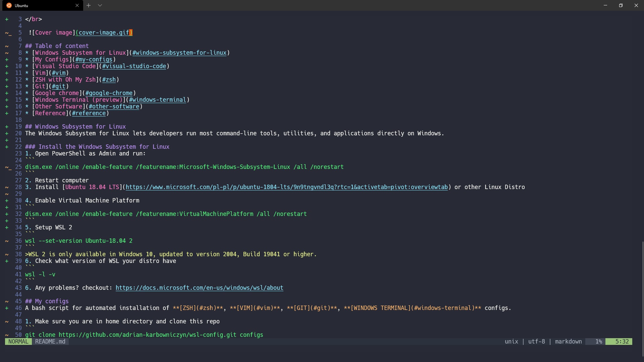Close the Ubuntu tab
Viewport: 644px width, 362px height.
77,5
